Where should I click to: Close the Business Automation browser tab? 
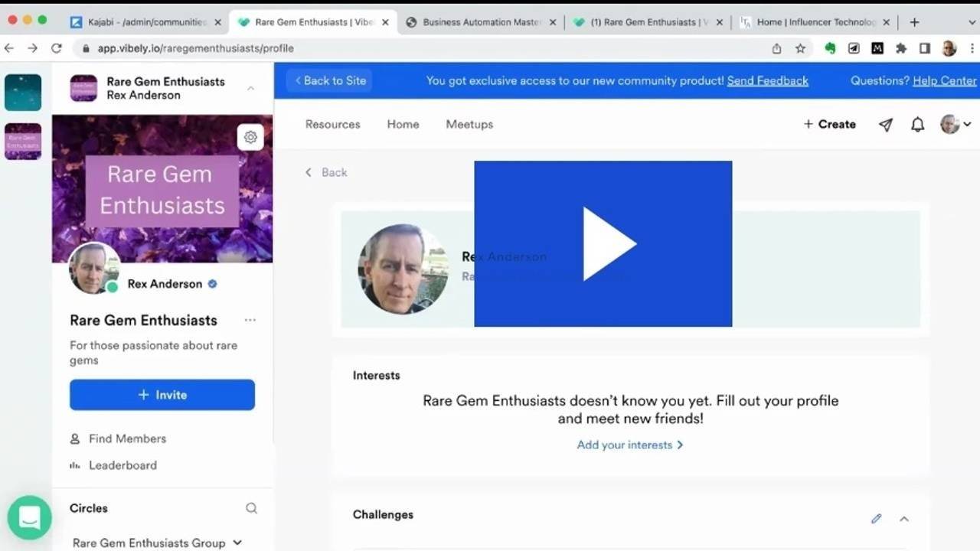(552, 22)
